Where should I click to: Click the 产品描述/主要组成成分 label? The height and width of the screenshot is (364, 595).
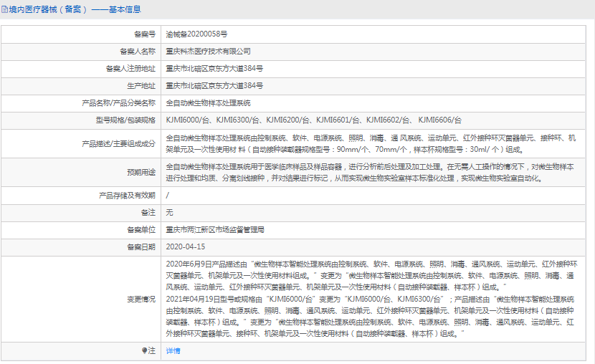click(x=119, y=144)
